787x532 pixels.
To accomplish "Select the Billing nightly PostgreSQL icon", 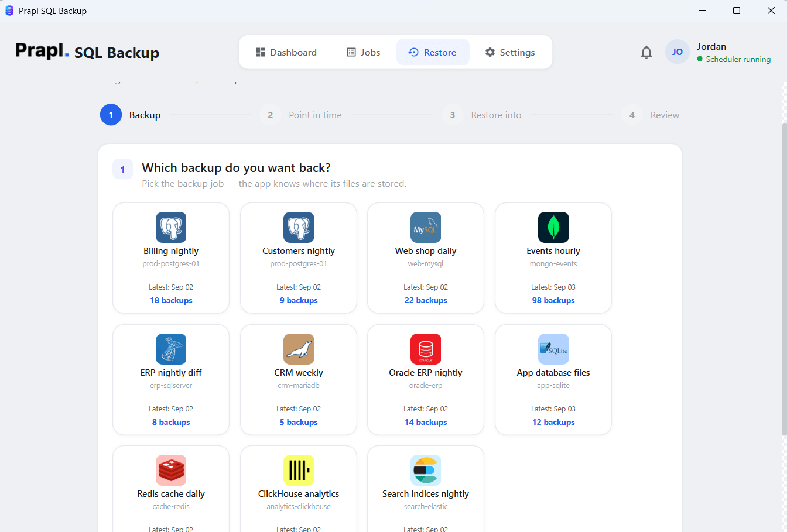I will click(x=171, y=227).
